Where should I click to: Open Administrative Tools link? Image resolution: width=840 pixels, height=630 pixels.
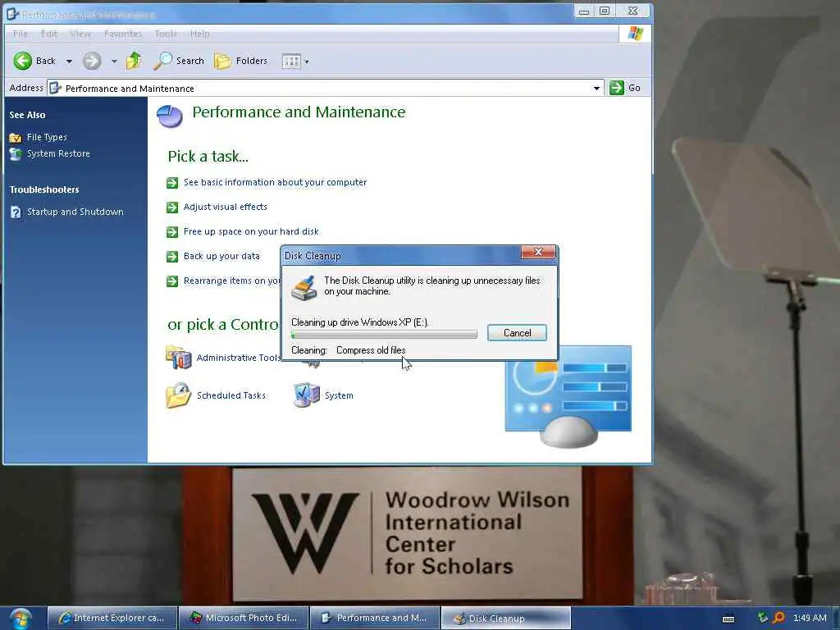pos(239,358)
